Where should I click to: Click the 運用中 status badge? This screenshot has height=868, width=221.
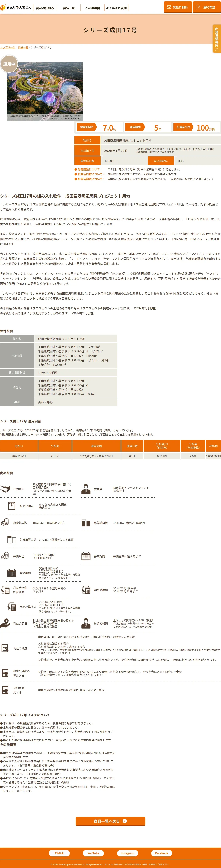(x=9, y=64)
